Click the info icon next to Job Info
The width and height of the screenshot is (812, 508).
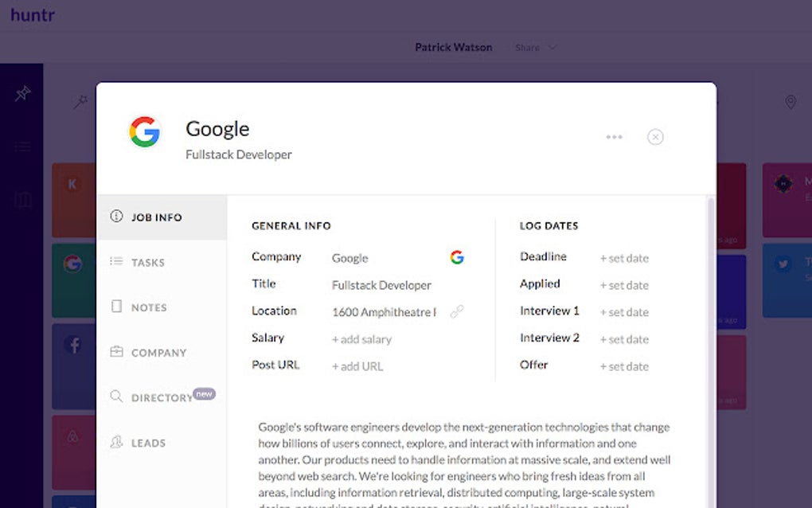pos(116,217)
